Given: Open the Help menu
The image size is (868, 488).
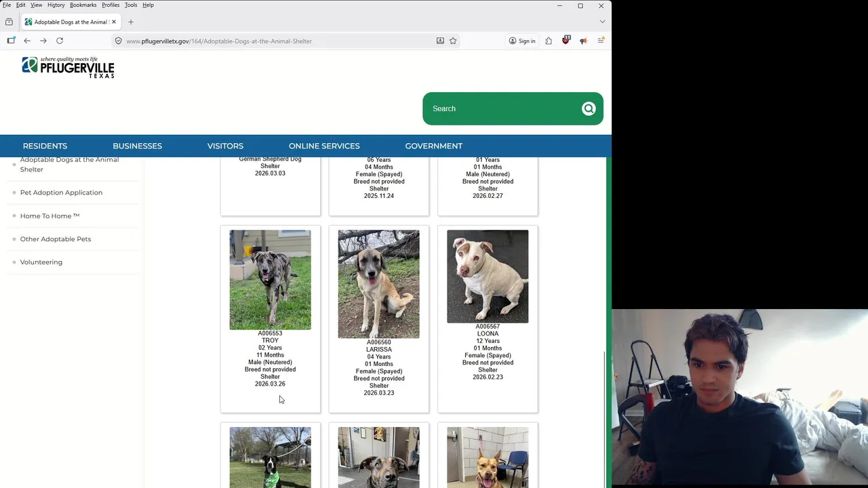Looking at the screenshot, I should 148,5.
